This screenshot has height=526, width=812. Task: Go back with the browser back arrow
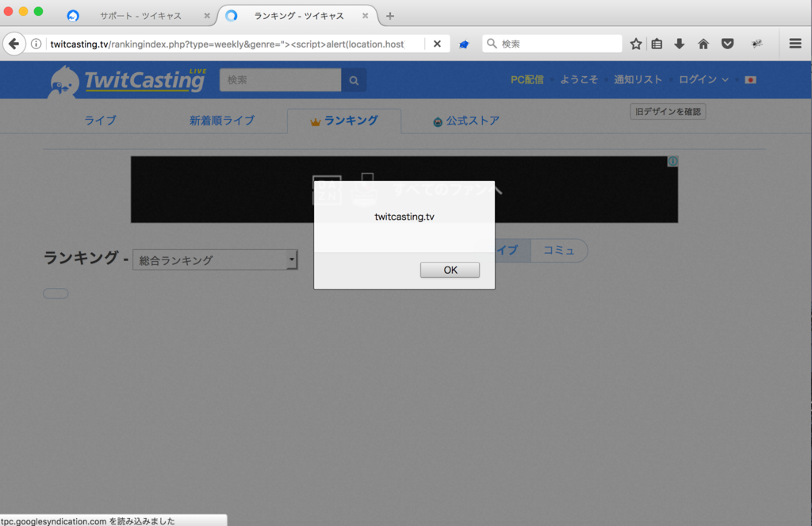(x=14, y=44)
